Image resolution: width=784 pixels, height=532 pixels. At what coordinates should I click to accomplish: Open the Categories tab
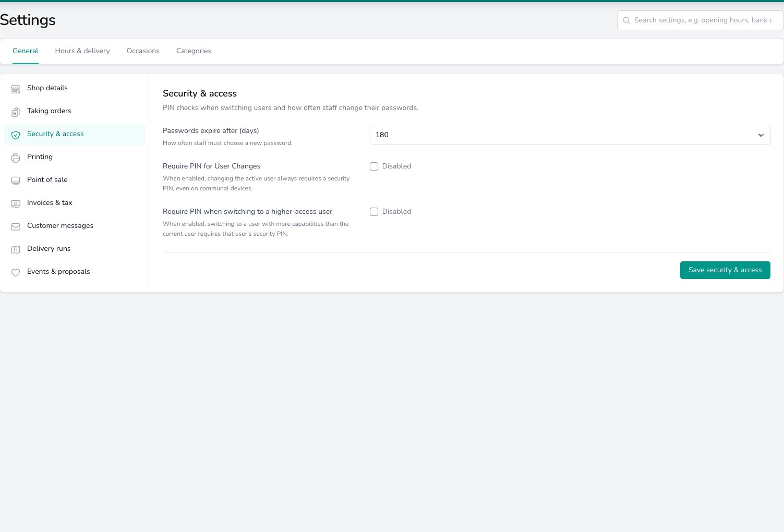pyautogui.click(x=194, y=51)
